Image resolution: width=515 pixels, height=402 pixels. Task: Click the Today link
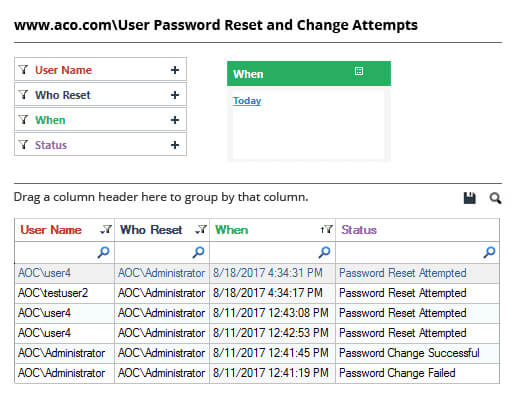point(247,101)
